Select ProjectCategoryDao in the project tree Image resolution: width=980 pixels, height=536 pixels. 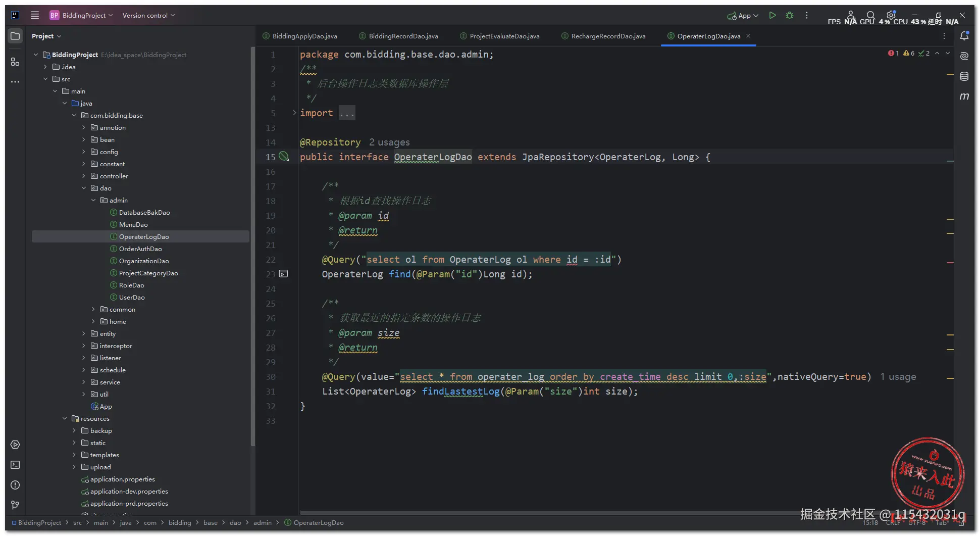click(148, 273)
